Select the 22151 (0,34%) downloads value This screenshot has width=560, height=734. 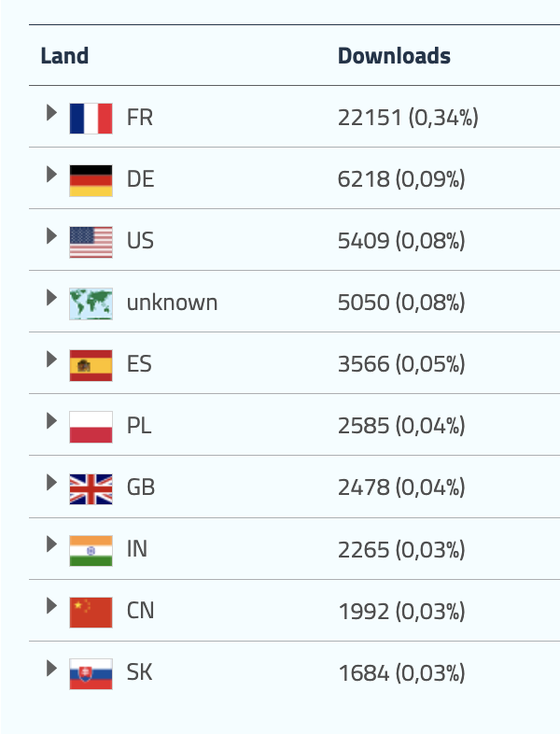(408, 118)
